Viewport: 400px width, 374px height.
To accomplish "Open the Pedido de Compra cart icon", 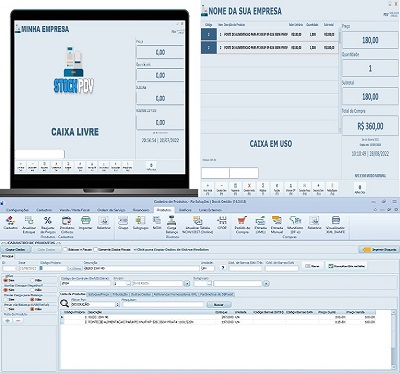I will (x=242, y=225).
